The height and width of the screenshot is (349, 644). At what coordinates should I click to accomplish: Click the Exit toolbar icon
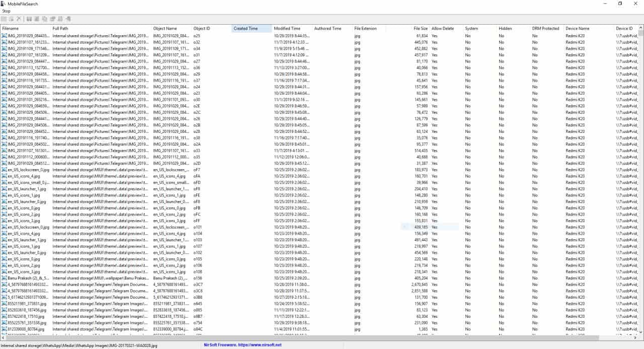click(x=68, y=19)
